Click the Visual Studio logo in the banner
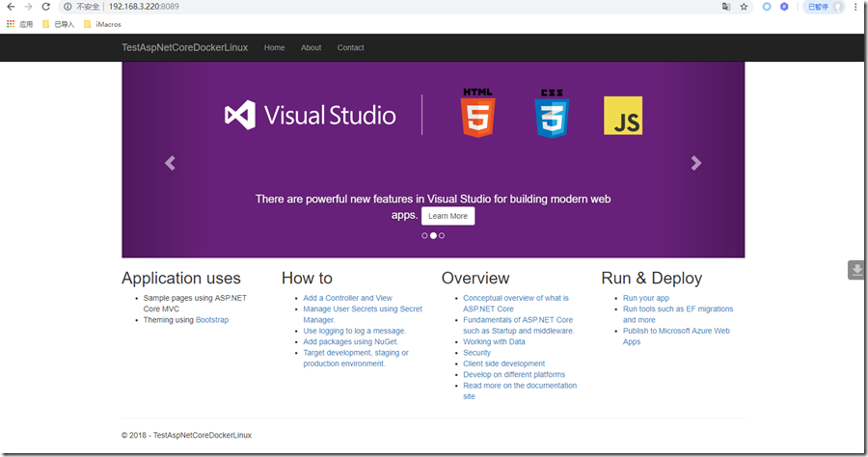The image size is (868, 457). click(310, 115)
